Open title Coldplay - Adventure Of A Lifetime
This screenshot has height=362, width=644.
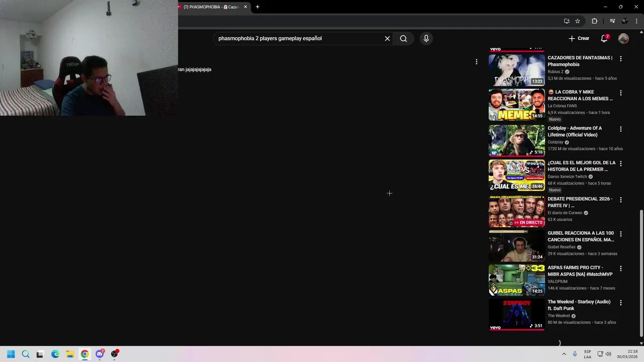[x=575, y=131]
